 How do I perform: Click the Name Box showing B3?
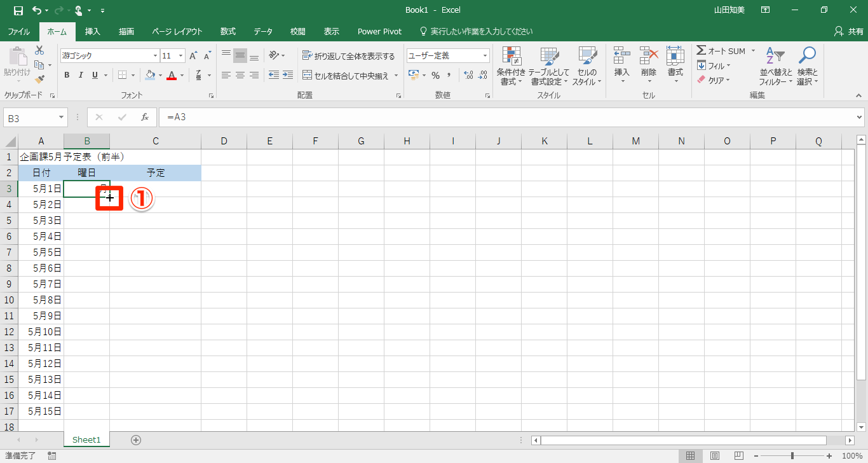pos(35,117)
